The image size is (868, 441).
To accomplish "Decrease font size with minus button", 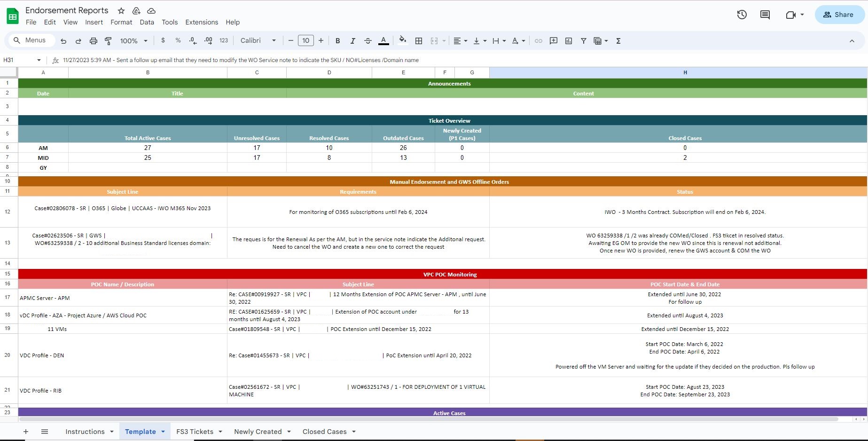I will 291,40.
